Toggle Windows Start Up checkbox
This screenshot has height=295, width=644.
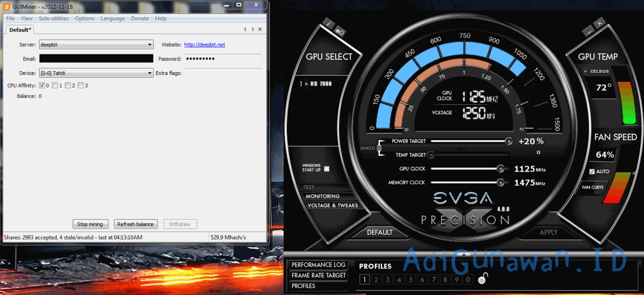(x=327, y=169)
